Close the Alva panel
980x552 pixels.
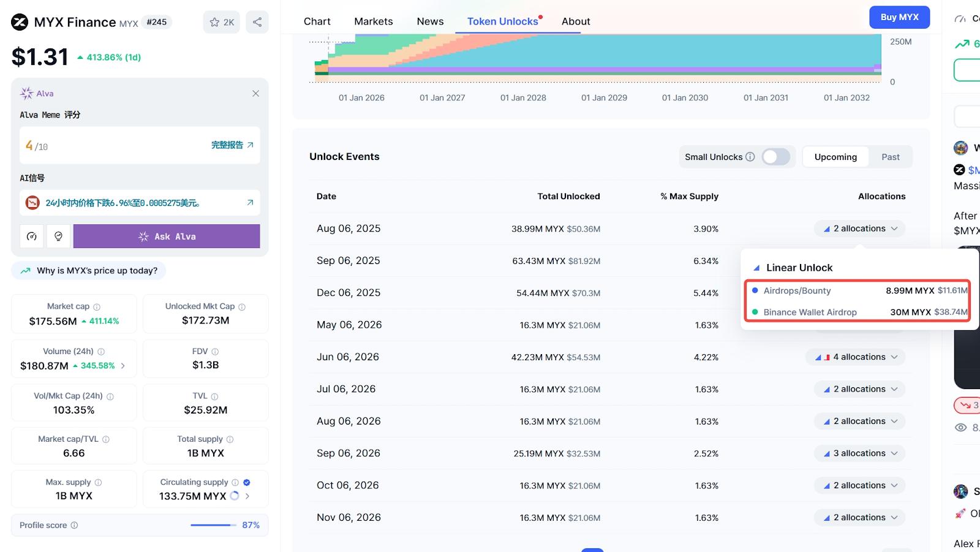point(255,94)
